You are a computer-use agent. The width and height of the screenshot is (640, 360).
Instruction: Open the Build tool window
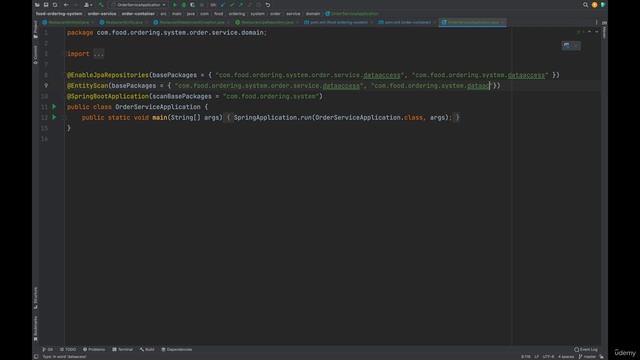pos(147,349)
